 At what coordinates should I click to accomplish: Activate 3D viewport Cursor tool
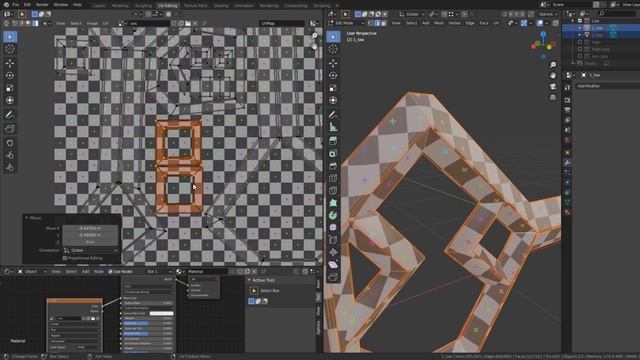333,49
